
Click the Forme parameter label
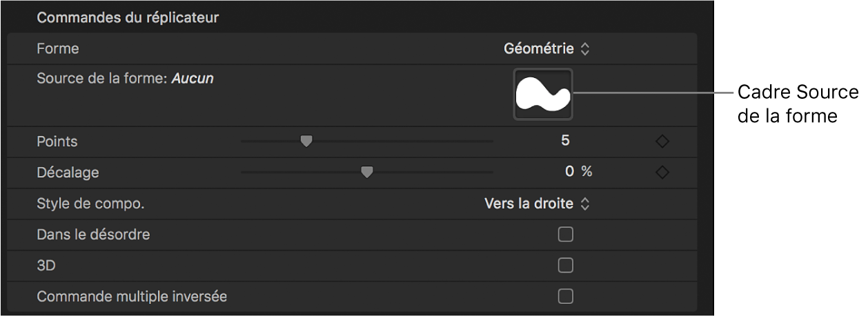pos(58,49)
